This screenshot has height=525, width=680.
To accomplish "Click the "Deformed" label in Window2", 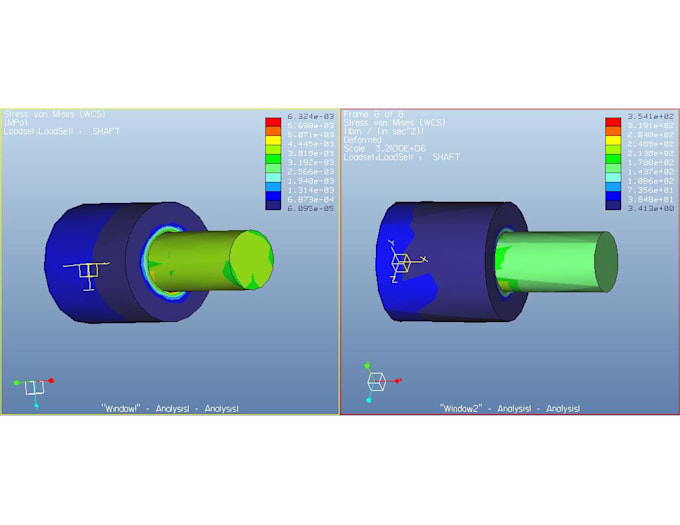I will click(363, 140).
